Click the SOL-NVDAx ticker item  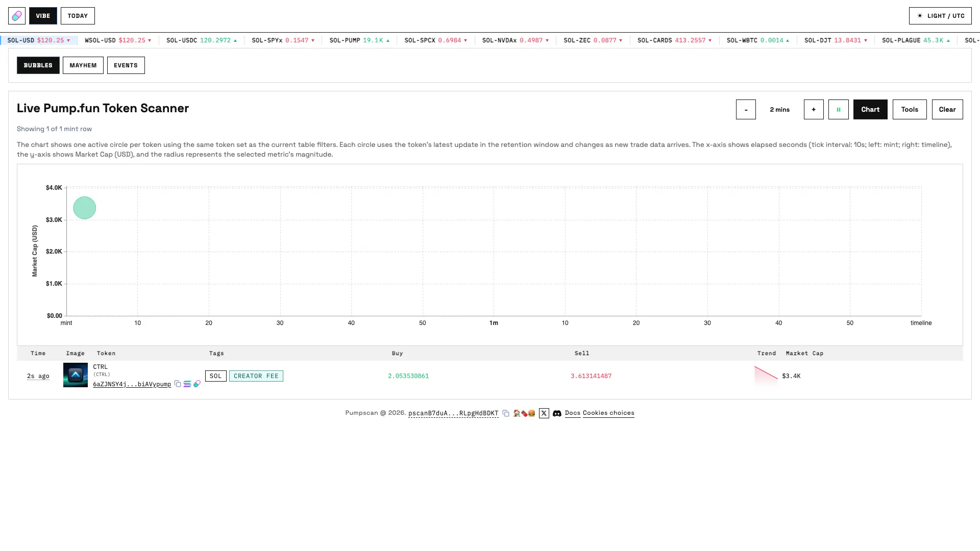(516, 40)
